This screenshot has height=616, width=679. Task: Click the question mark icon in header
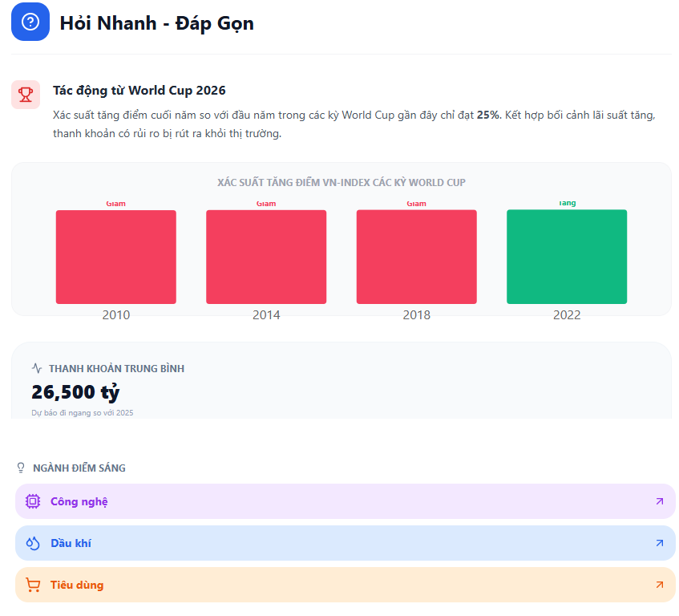(30, 22)
